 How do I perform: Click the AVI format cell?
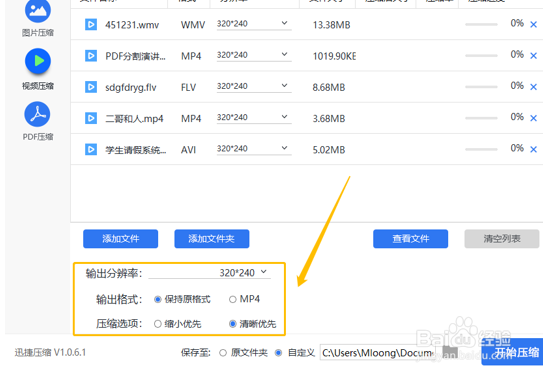click(188, 150)
